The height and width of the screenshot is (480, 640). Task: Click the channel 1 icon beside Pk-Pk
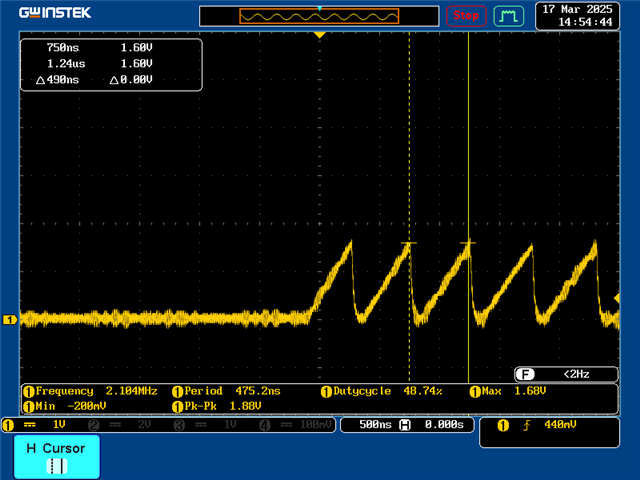coord(177,407)
